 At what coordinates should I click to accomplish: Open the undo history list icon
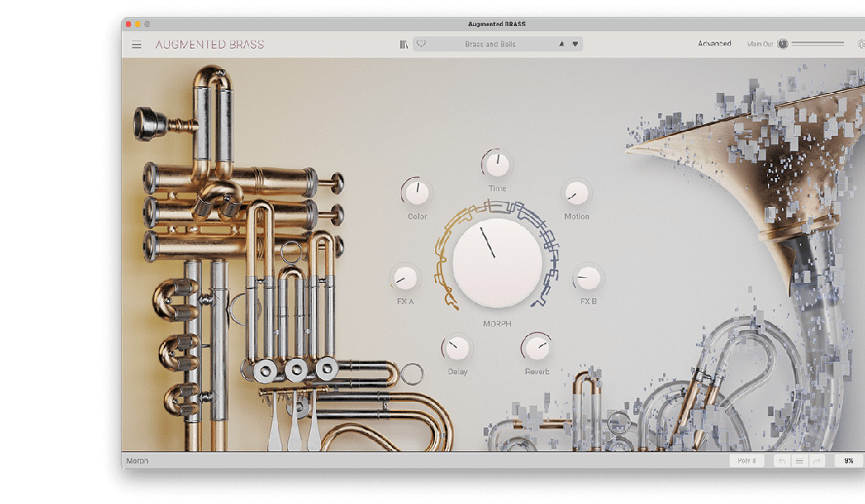(x=799, y=460)
